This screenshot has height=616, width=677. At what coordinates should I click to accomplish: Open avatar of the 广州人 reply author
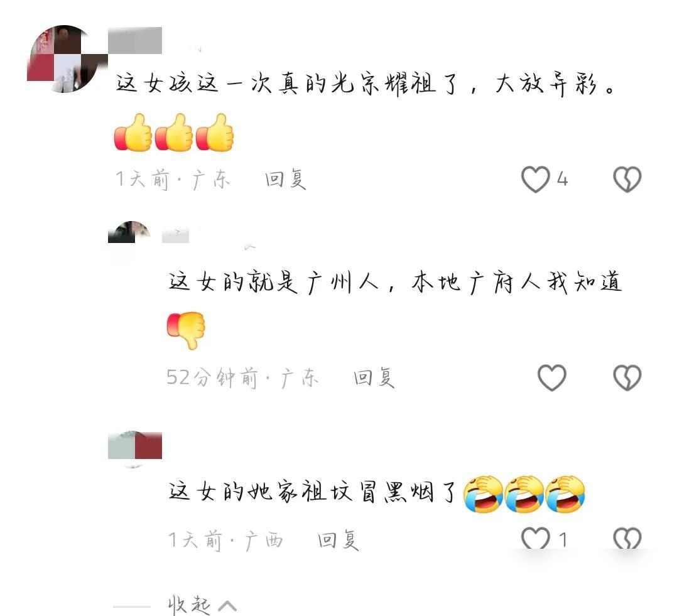[x=129, y=232]
